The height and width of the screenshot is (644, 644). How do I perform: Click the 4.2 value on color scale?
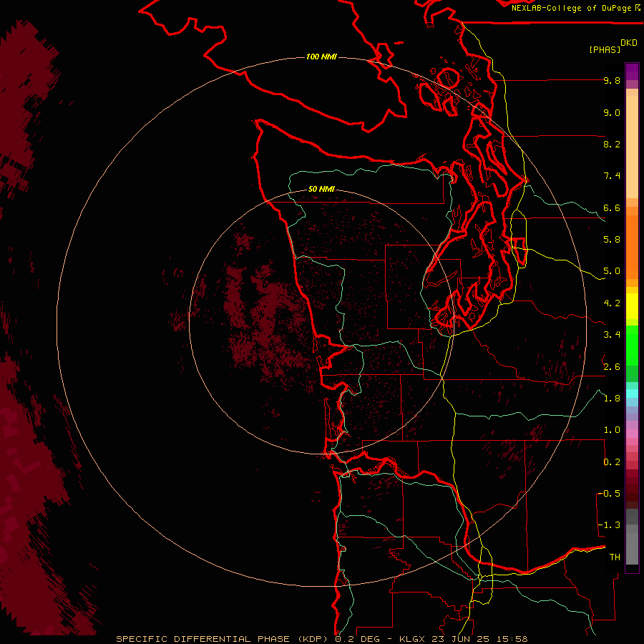612,303
